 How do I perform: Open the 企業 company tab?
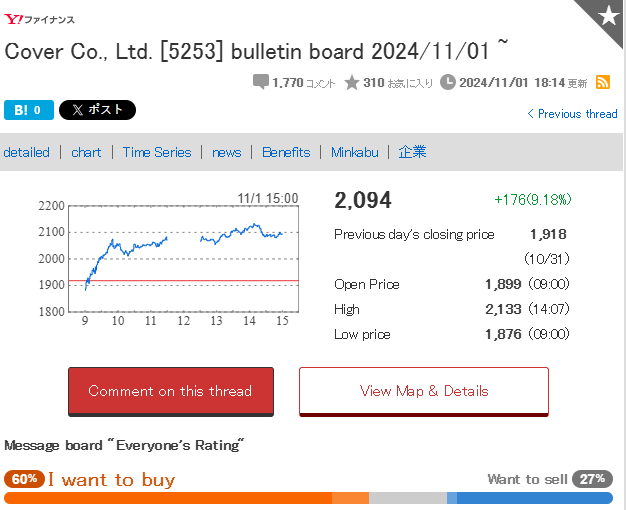point(412,152)
